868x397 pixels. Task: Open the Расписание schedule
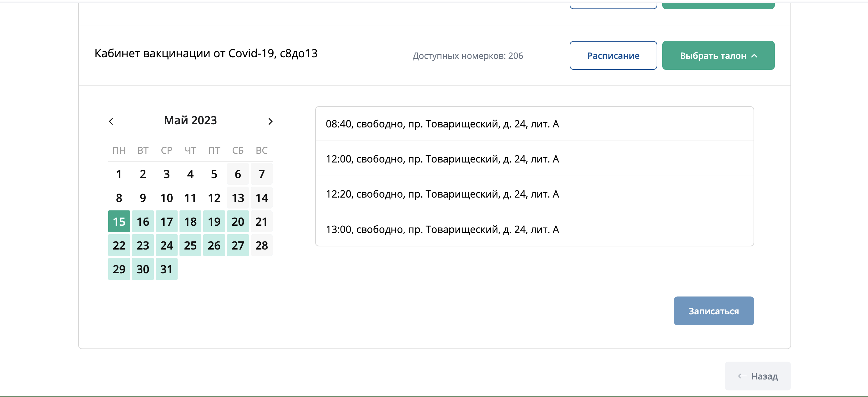pos(613,56)
